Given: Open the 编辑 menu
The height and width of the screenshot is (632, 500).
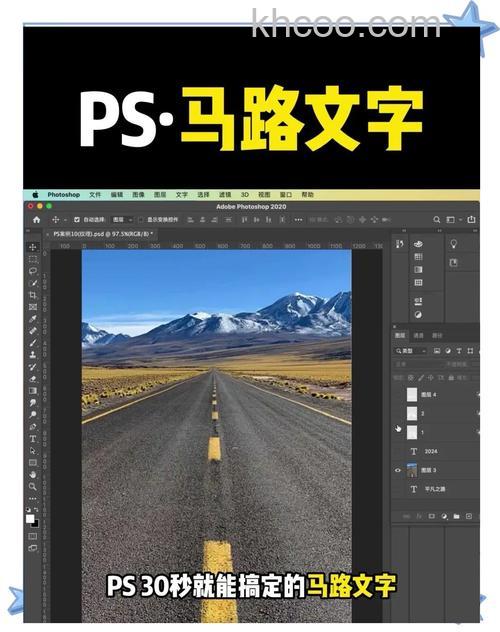Looking at the screenshot, I should click(117, 195).
